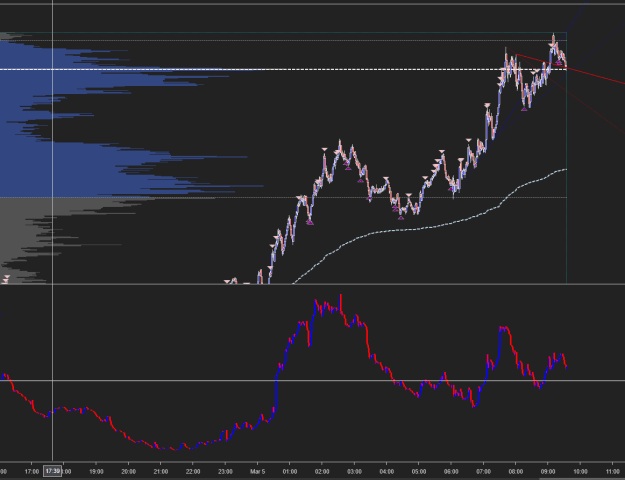Click the 10:00 time axis label

[580, 472]
